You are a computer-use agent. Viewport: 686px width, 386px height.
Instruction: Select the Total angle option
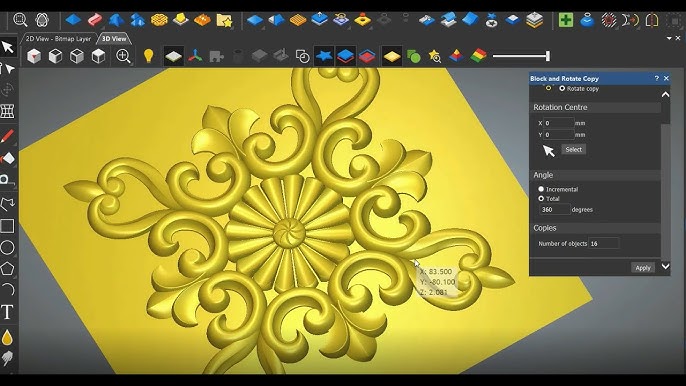tap(541, 199)
